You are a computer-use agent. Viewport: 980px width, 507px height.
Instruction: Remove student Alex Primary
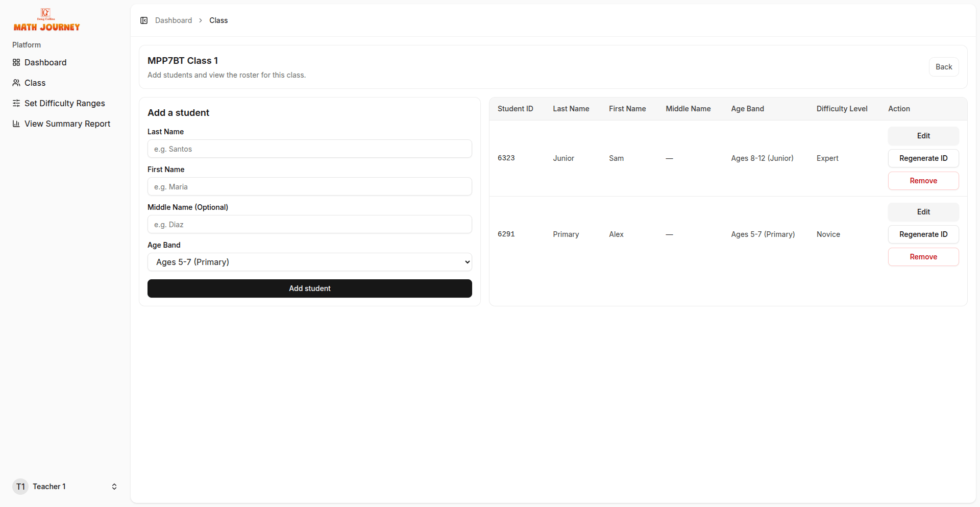click(x=923, y=257)
